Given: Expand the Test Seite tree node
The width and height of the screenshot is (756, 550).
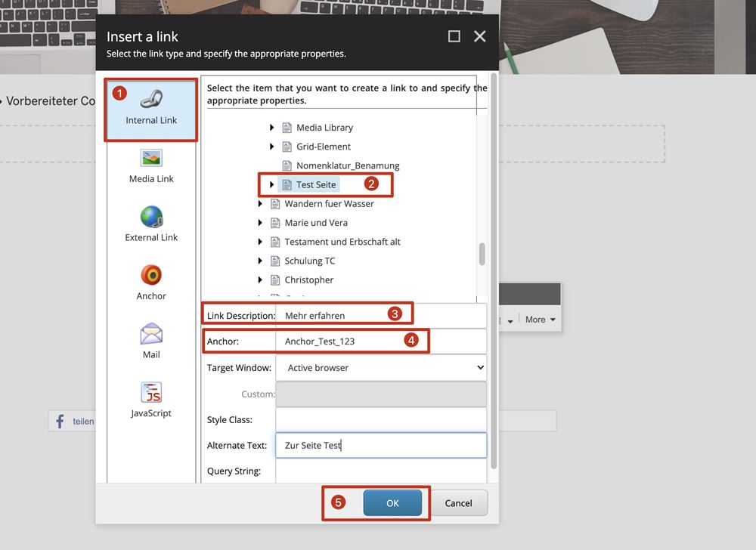Looking at the screenshot, I should [x=272, y=184].
